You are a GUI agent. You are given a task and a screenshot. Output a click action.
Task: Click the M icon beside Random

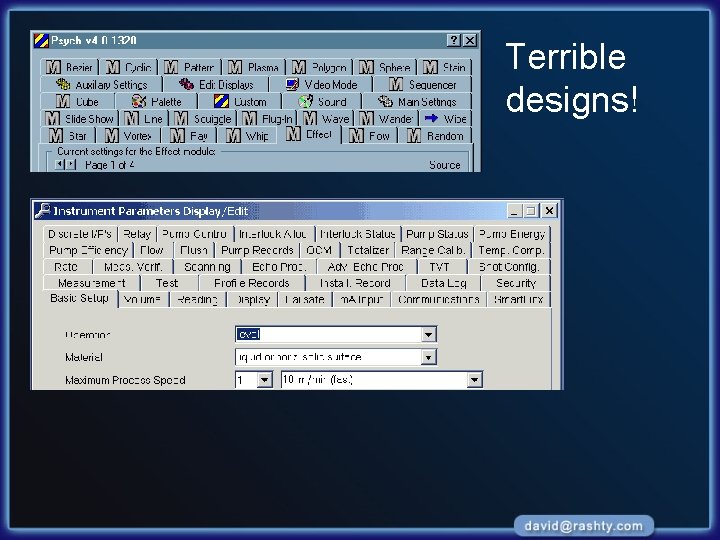[414, 135]
